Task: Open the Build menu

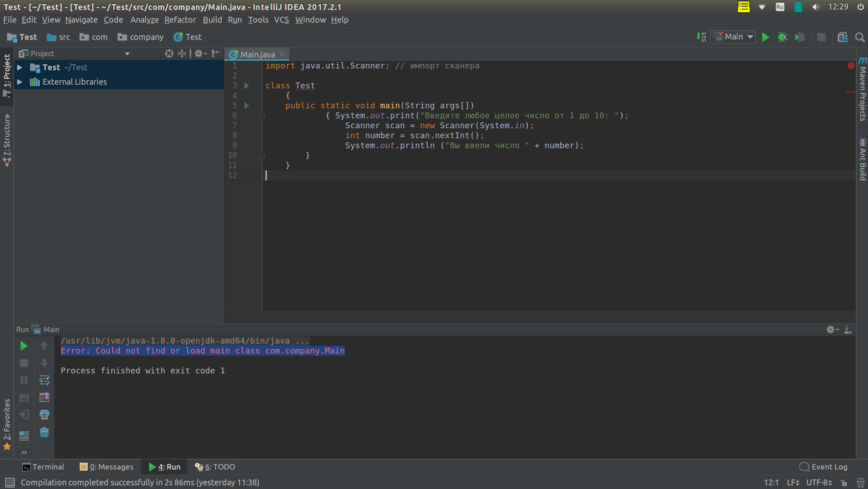Action: click(212, 20)
